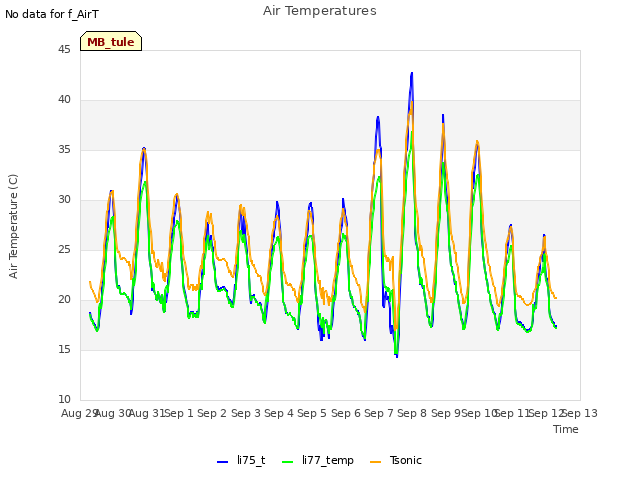Click the 35 y-axis tick label

(x=64, y=150)
